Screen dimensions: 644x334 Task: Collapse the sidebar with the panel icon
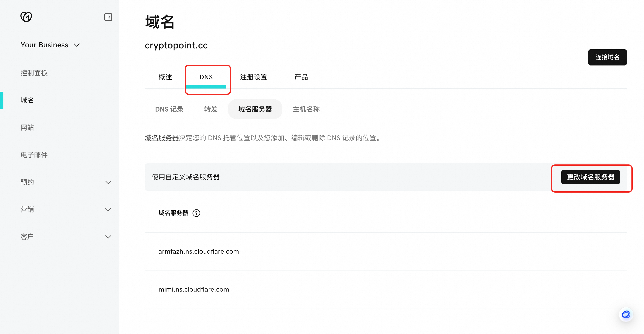(108, 17)
